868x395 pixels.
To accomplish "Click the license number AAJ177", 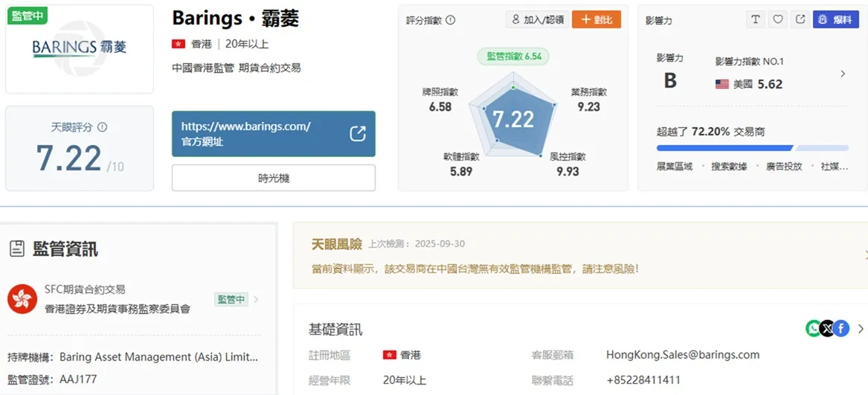I will (x=77, y=380).
